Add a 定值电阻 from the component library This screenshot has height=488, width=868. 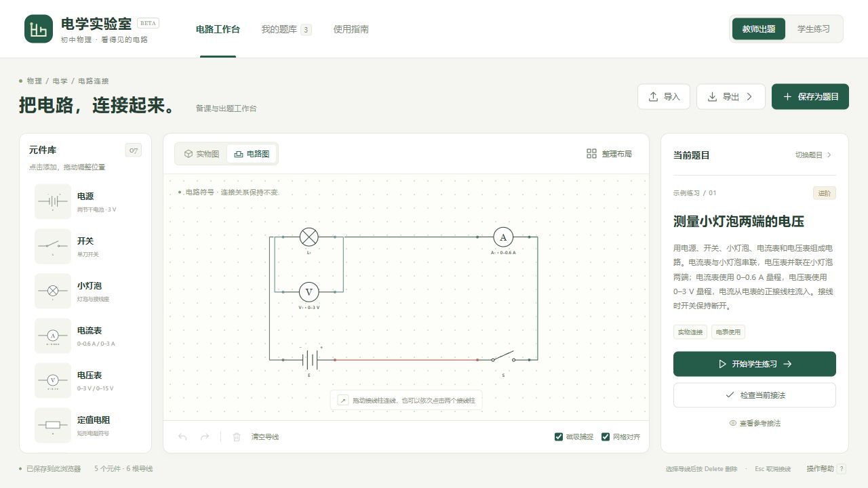pos(85,426)
